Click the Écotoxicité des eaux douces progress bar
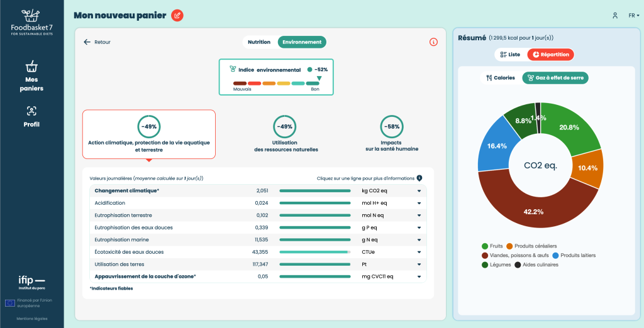The width and height of the screenshot is (644, 328). click(x=315, y=252)
